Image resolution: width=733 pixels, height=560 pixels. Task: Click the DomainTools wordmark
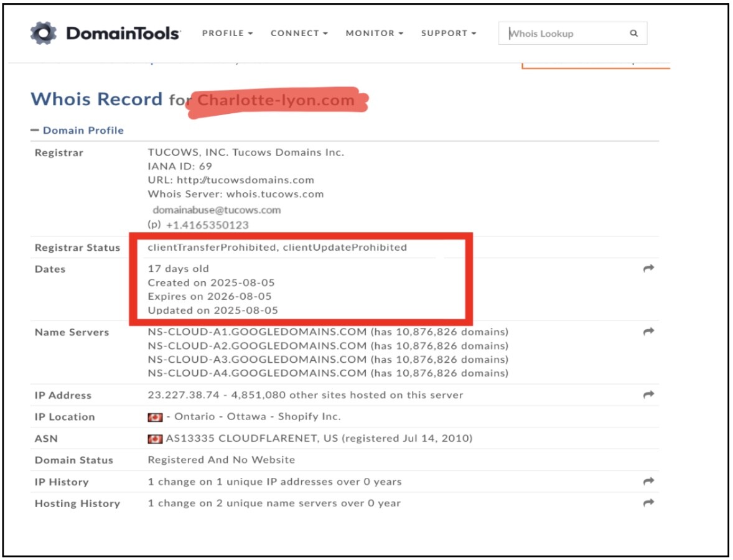pos(123,33)
